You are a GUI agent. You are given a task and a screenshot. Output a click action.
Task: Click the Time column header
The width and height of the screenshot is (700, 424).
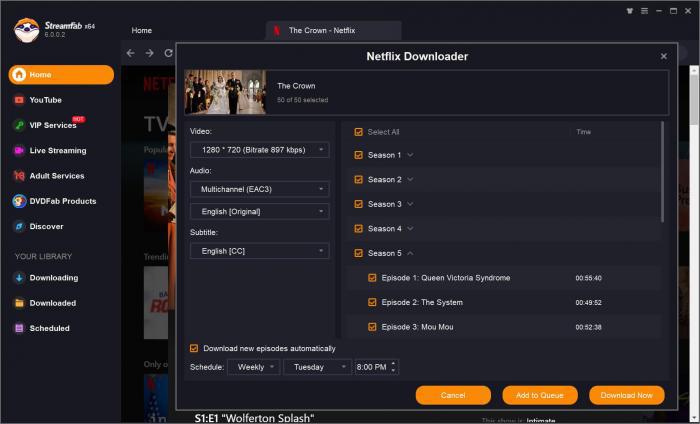(583, 132)
